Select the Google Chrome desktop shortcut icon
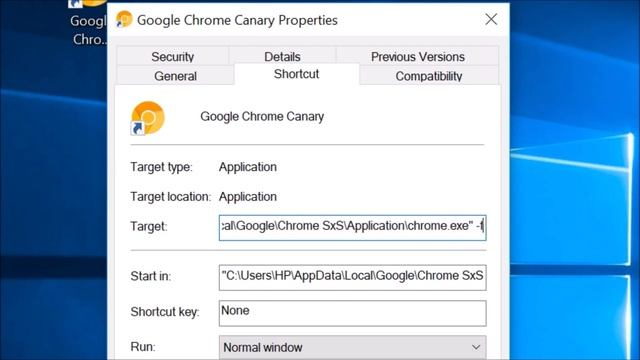This screenshot has width=640, height=360. pyautogui.click(x=87, y=24)
